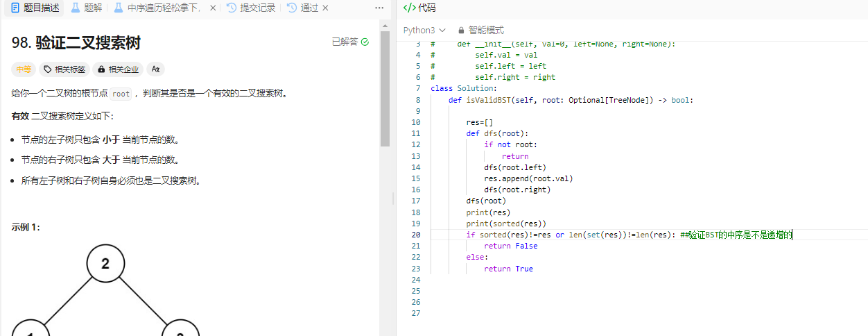Image resolution: width=868 pixels, height=336 pixels.
Task: Open the 提交记录 tab
Action: point(251,8)
